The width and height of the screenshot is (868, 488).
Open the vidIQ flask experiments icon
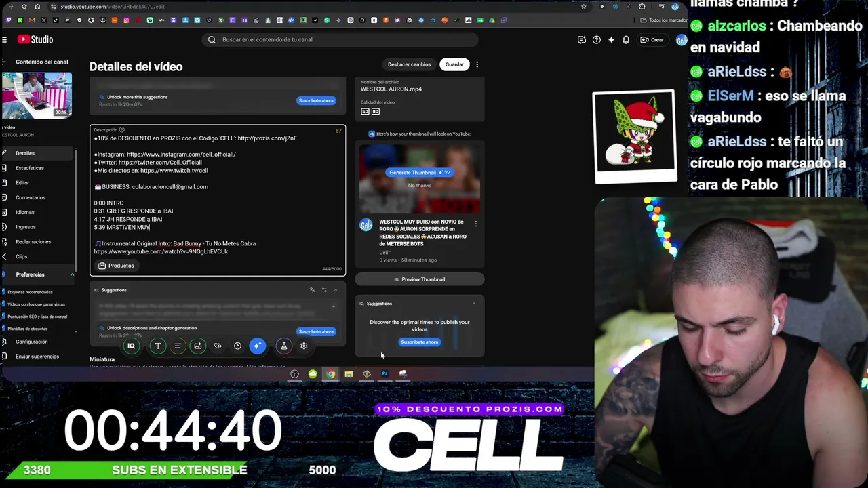point(284,346)
